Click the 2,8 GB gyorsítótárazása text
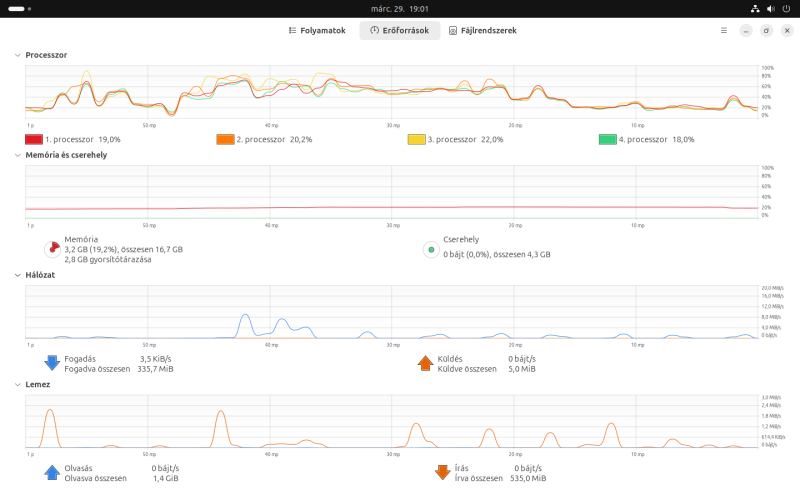 click(x=108, y=259)
